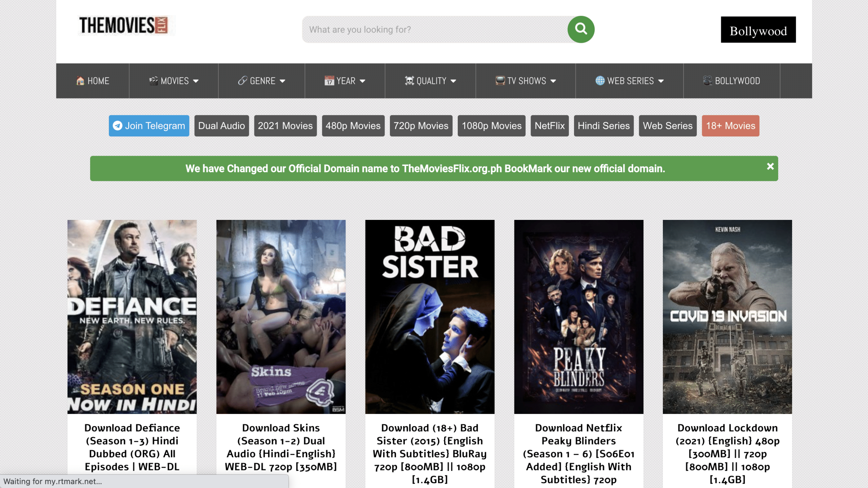Click the television icon beside TV SHOWS
The image size is (868, 488).
(500, 81)
